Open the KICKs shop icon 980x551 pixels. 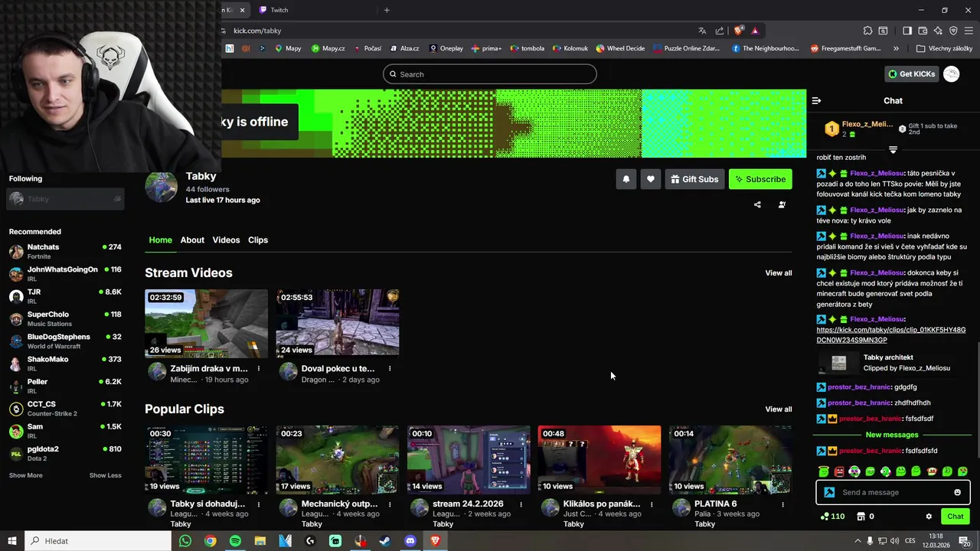click(861, 517)
